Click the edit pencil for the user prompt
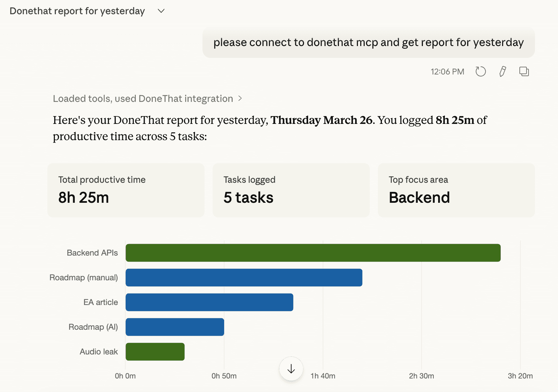558x392 pixels. 502,71
